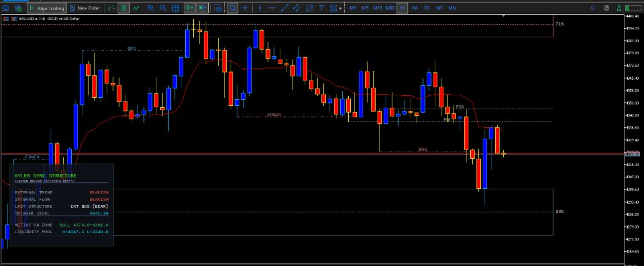Click the INTERNAL FLOW row
This screenshot has height=266, width=644.
[62, 199]
